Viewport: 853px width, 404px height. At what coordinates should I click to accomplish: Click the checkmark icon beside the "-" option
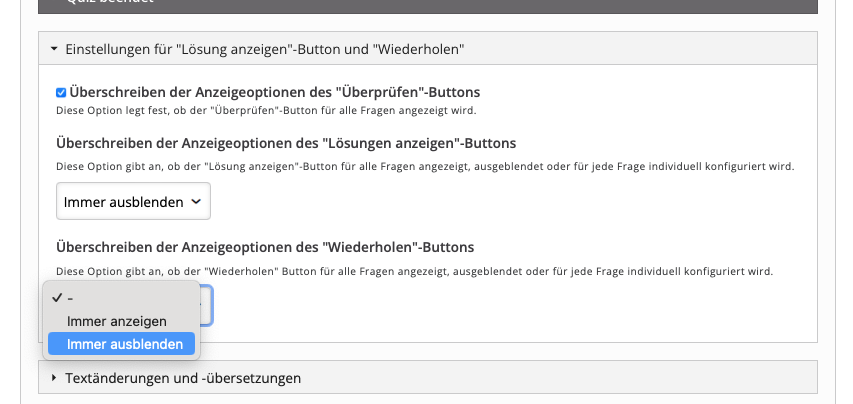57,298
